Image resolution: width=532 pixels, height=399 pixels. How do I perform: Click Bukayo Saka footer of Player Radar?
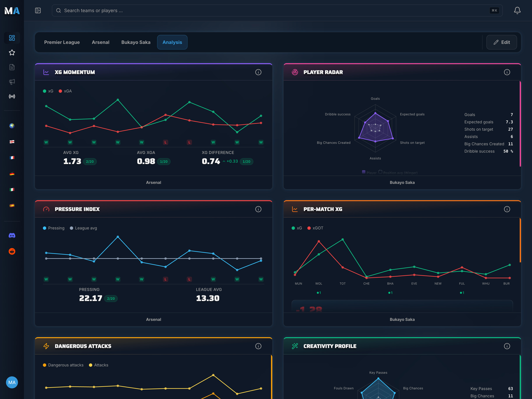pyautogui.click(x=402, y=182)
